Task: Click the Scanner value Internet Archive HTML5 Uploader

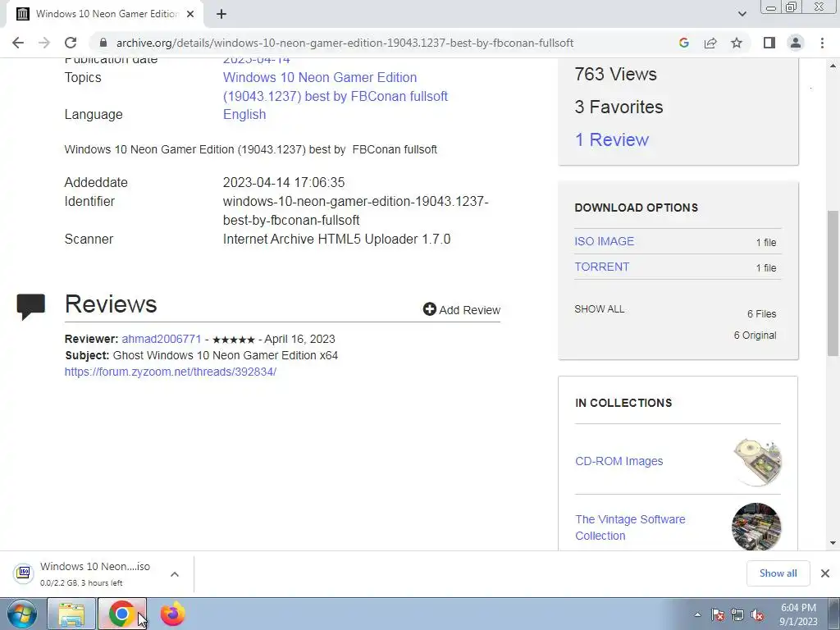Action: [336, 239]
